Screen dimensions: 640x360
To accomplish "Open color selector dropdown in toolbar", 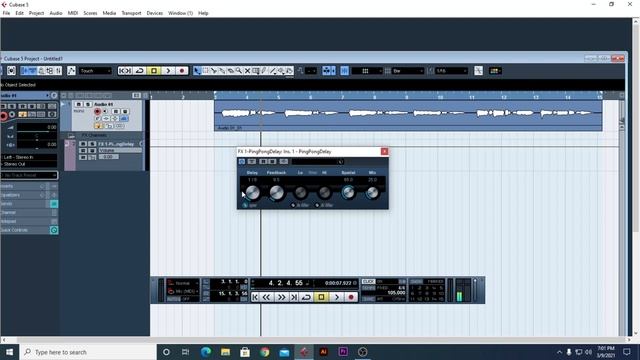I will [x=495, y=71].
